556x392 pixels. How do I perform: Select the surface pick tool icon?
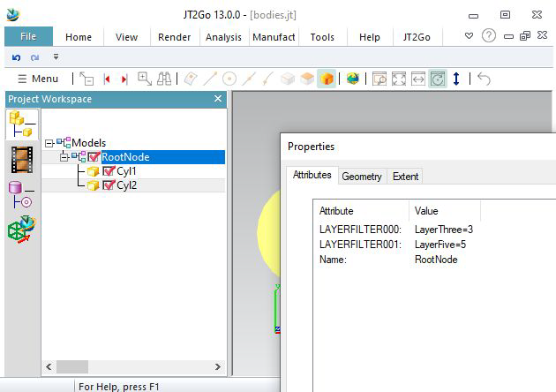(x=191, y=79)
